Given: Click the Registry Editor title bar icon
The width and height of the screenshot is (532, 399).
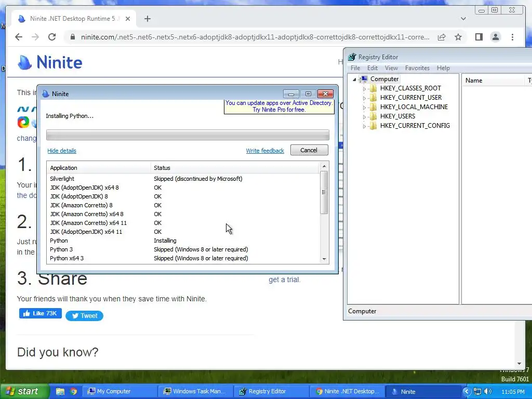Looking at the screenshot, I should (352, 57).
